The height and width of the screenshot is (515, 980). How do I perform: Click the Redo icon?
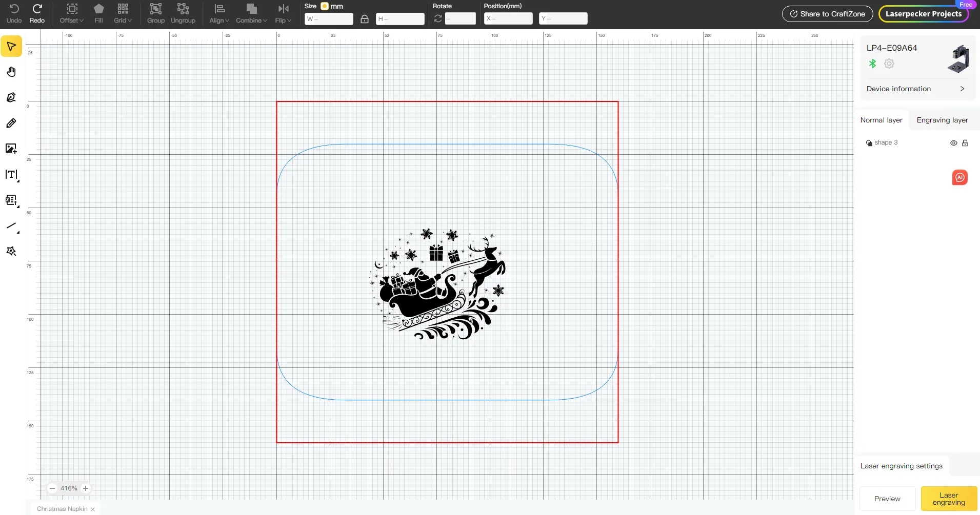click(37, 13)
